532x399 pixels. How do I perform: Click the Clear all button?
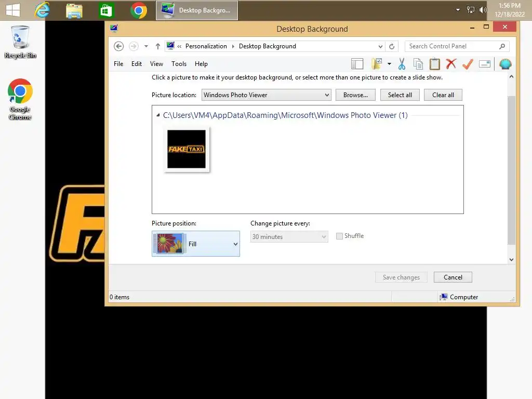(443, 95)
